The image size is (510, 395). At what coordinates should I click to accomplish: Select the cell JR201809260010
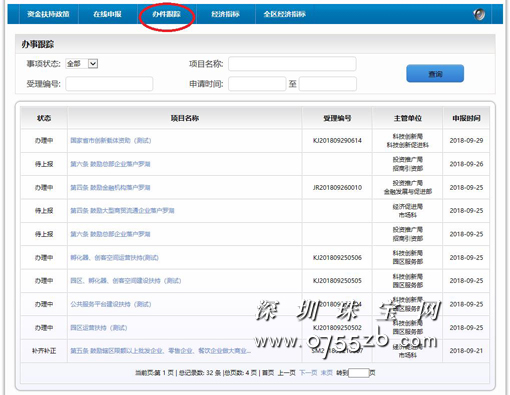[337, 188]
